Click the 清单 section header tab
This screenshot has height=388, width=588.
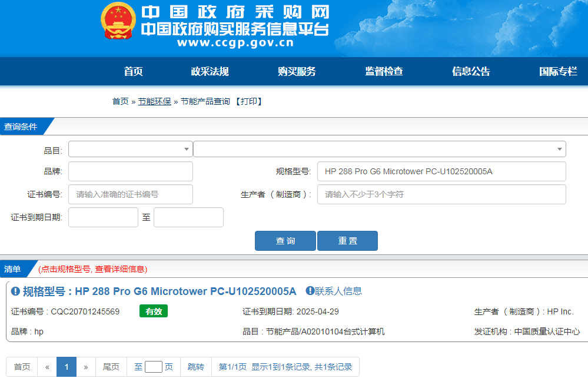pos(12,268)
